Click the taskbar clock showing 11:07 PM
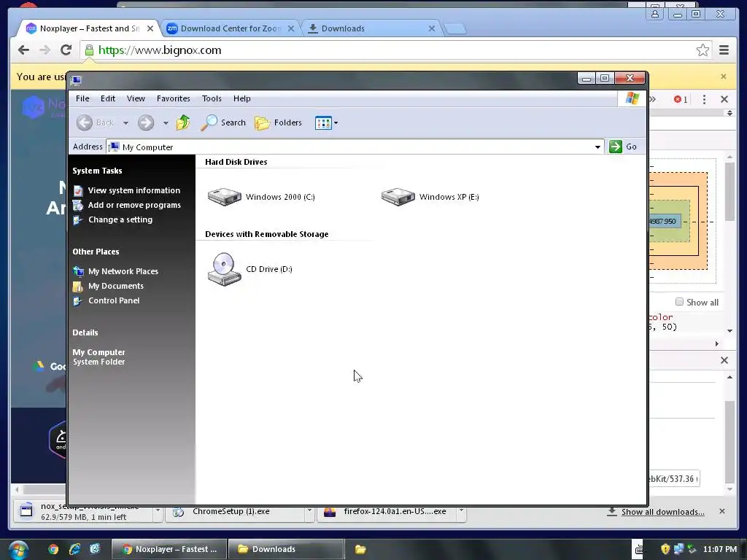 coord(720,549)
